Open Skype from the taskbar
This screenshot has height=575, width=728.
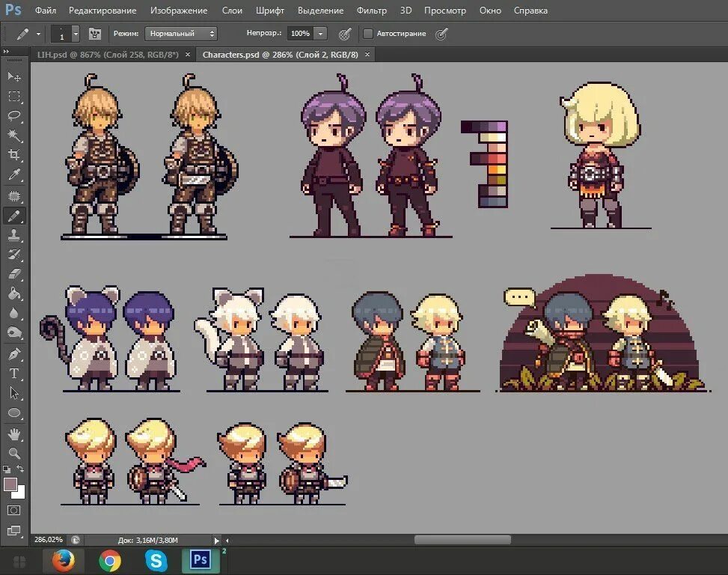(x=156, y=561)
